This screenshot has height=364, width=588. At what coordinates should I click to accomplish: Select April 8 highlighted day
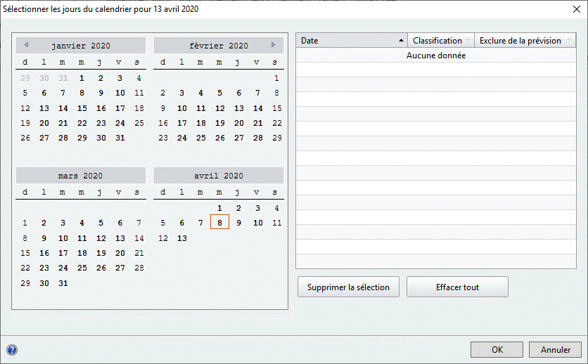219,223
